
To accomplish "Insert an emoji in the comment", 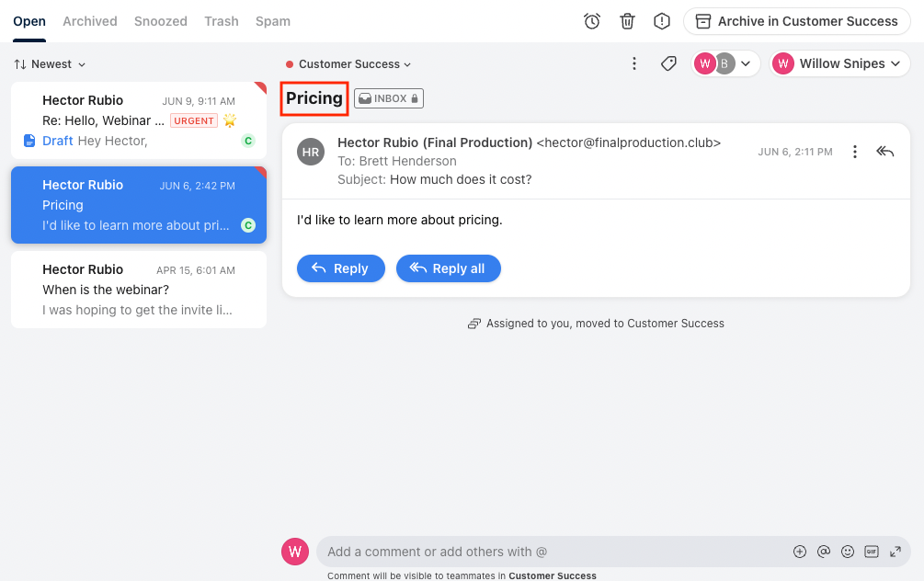I will [x=848, y=552].
